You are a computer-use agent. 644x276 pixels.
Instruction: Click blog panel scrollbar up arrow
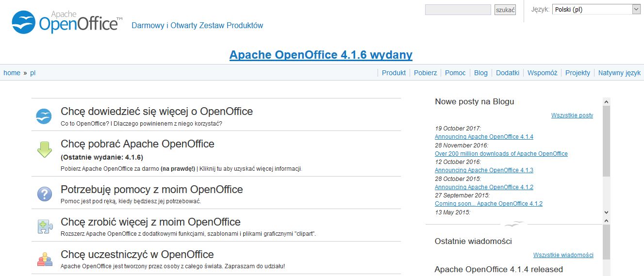pyautogui.click(x=606, y=101)
